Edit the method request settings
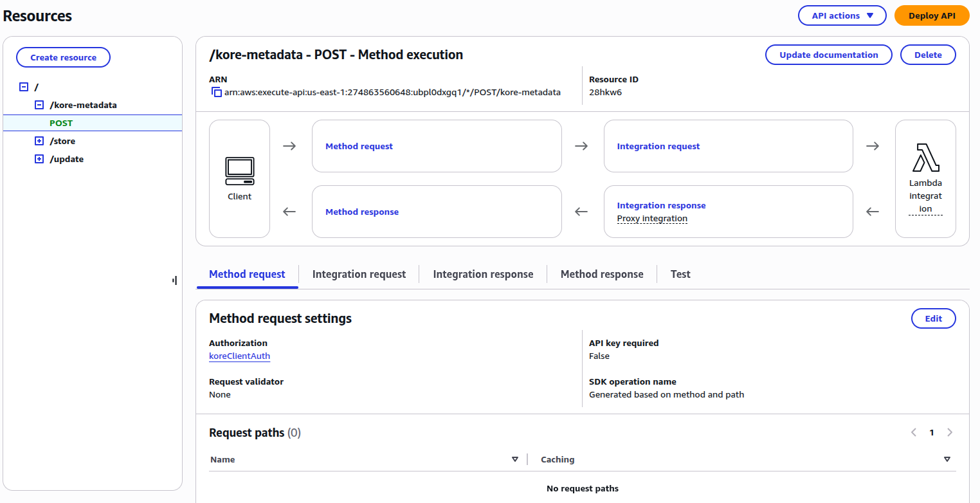 933,318
